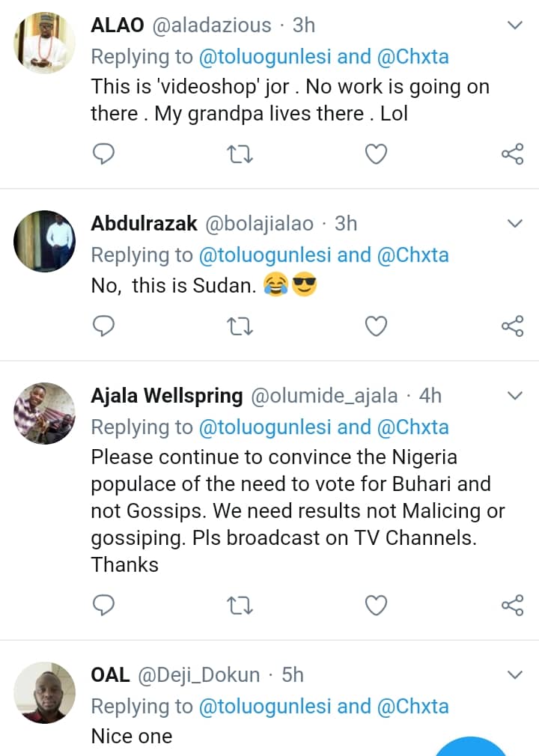Reply to Abdulrazak's Sudan tweet
This screenshot has width=539, height=756.
(103, 326)
